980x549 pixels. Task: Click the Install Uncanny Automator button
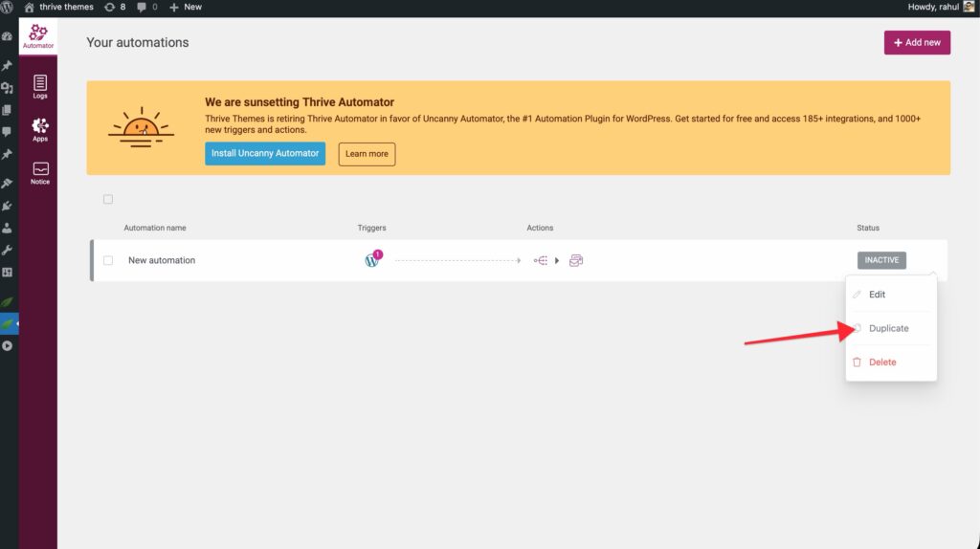pyautogui.click(x=265, y=153)
